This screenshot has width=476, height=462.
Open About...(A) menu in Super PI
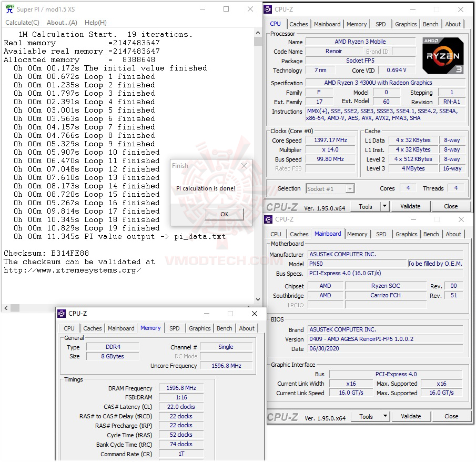(62, 23)
